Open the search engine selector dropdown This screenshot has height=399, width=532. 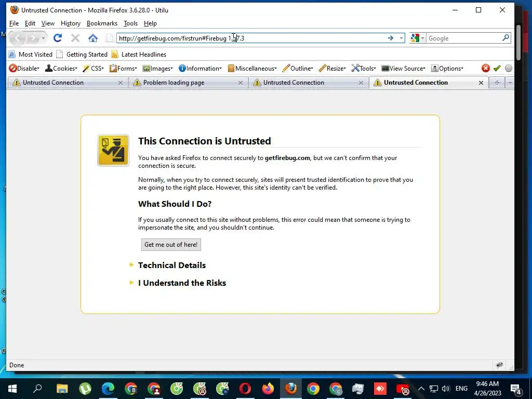[x=417, y=38]
